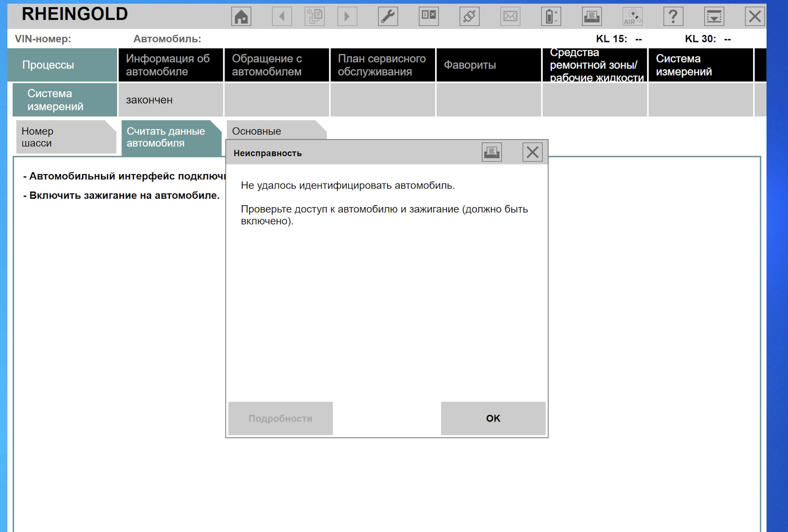Select top-row Система измерений tab
Image resolution: width=788 pixels, height=532 pixels.
pos(701,65)
